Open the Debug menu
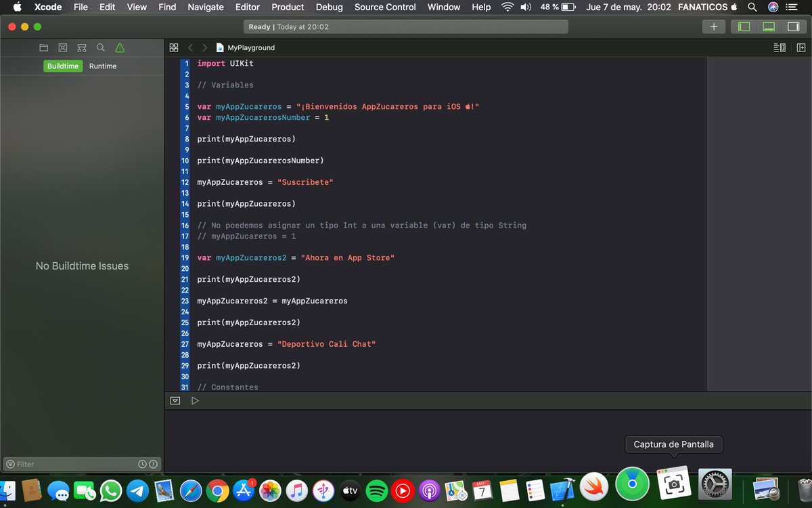This screenshot has height=508, width=812. pyautogui.click(x=330, y=7)
